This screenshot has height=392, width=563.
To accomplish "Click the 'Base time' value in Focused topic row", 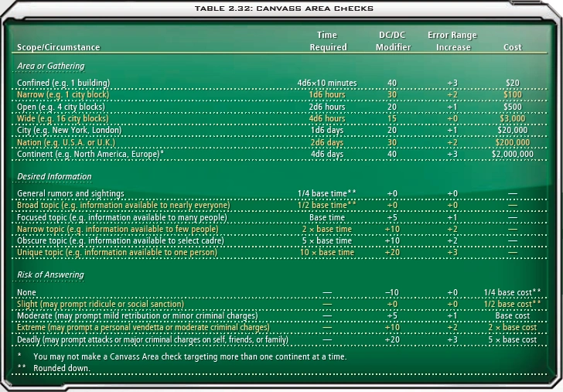I will (x=327, y=217).
